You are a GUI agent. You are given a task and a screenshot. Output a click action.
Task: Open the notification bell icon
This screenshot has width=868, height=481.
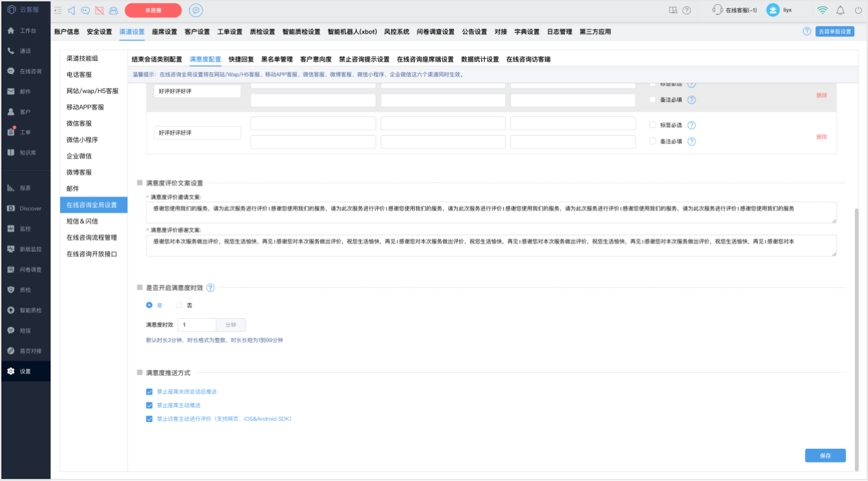pyautogui.click(x=840, y=10)
